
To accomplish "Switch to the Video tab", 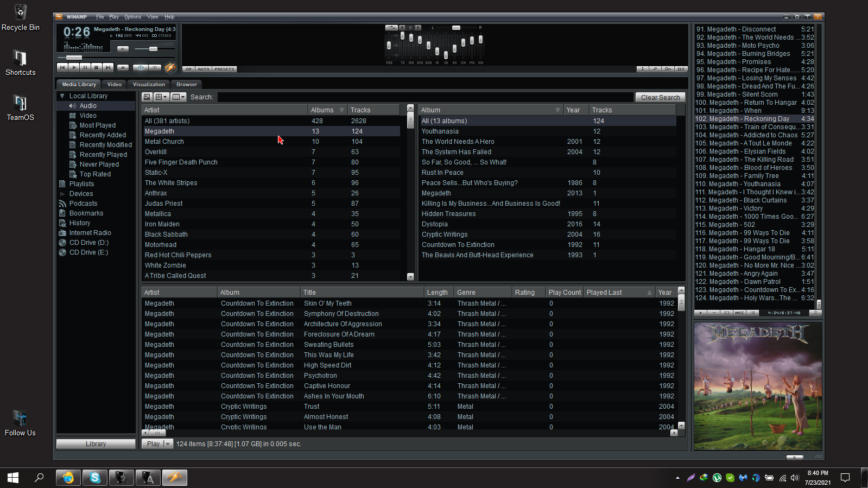I will tap(114, 85).
